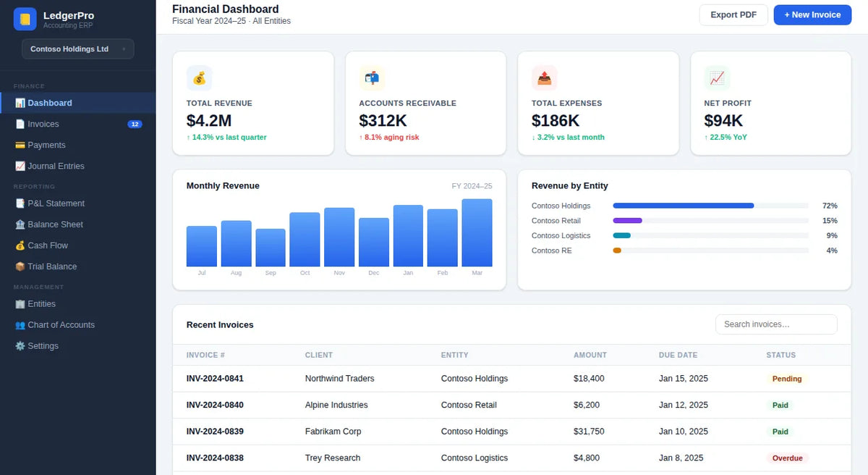Sort by the Status column header
868x475 pixels.
coord(781,355)
